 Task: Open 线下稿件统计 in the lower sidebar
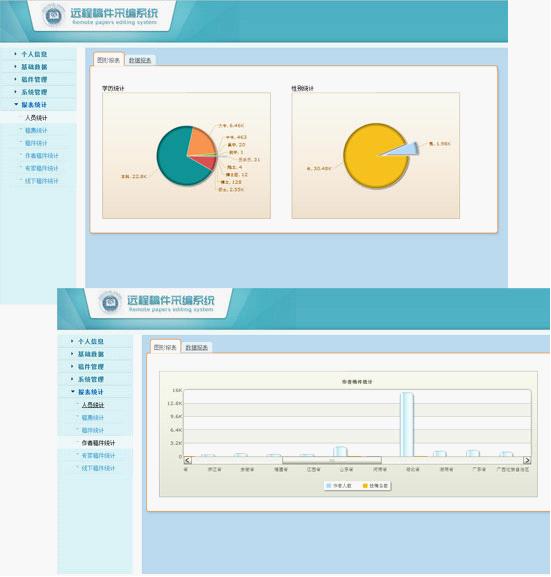pyautogui.click(x=98, y=468)
